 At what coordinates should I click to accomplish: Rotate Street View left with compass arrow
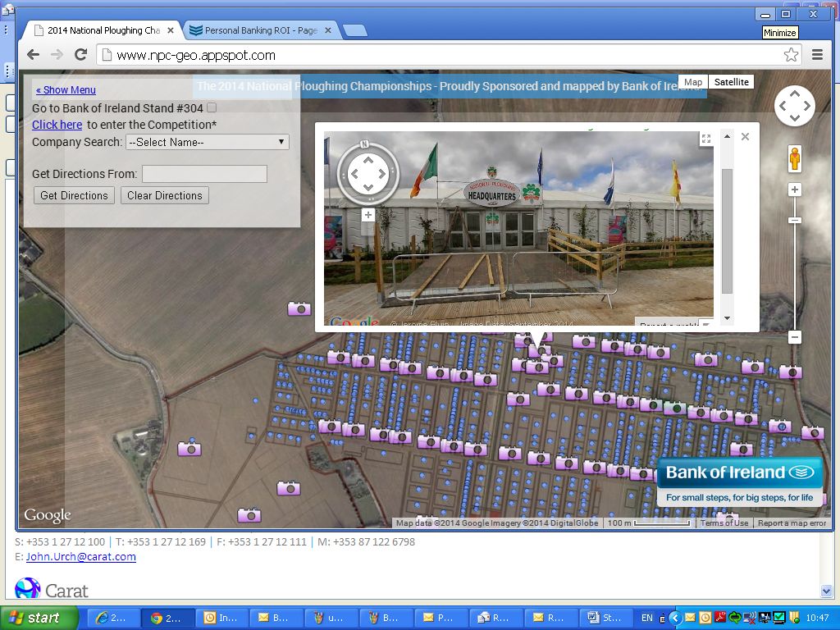click(x=354, y=174)
